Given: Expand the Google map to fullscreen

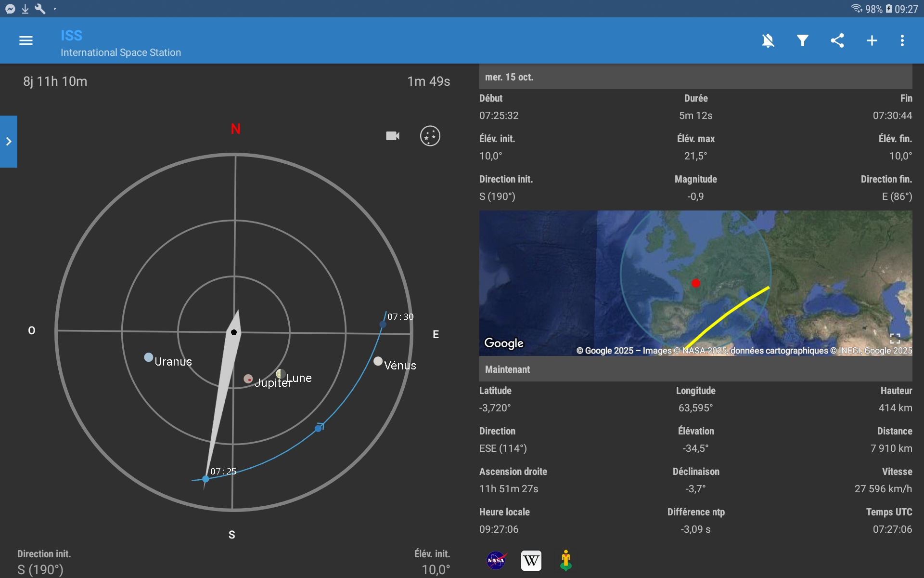Looking at the screenshot, I should coord(895,339).
